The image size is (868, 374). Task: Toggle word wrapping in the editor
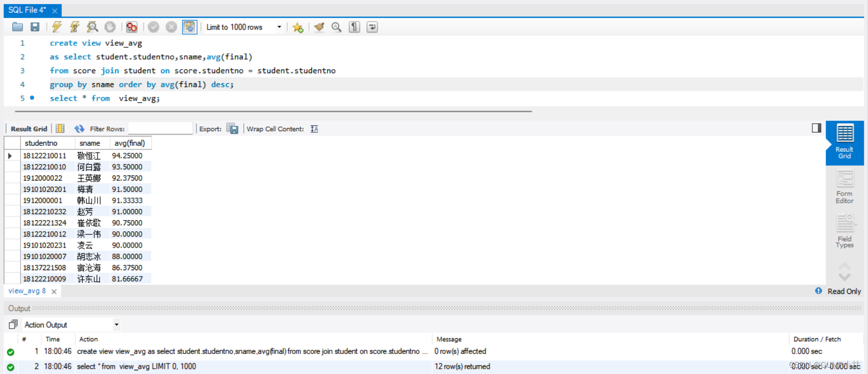tap(372, 27)
